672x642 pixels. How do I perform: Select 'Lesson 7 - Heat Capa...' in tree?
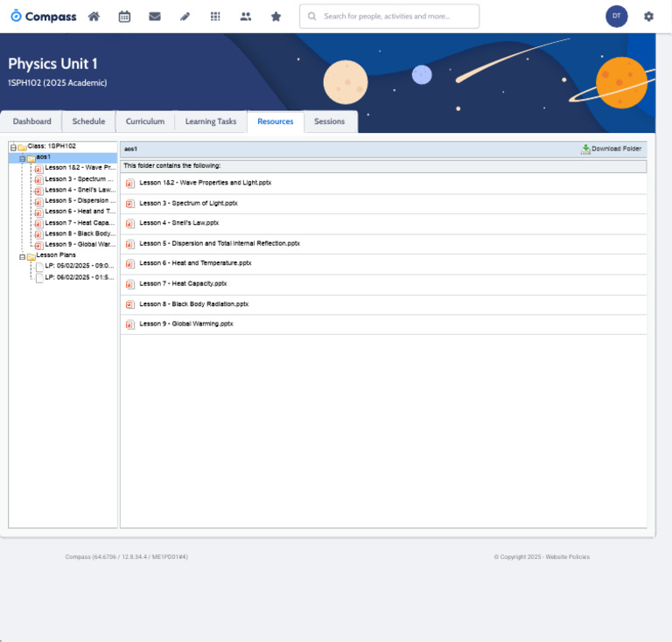click(80, 223)
